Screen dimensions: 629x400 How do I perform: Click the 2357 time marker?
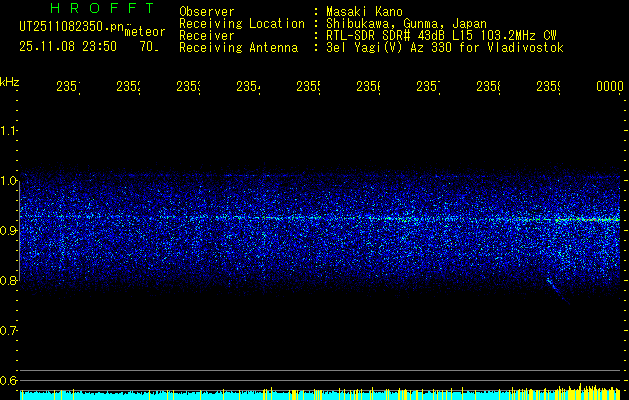pos(428,87)
